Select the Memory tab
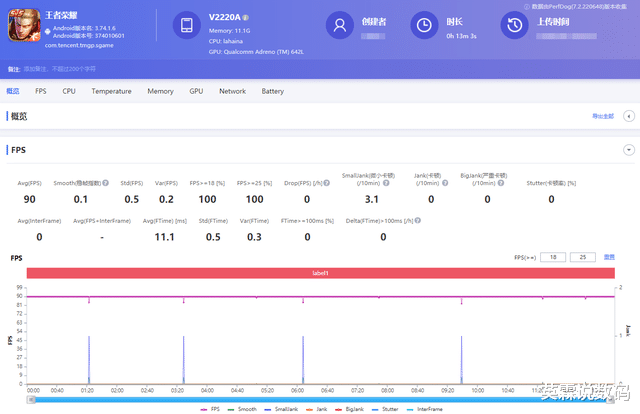The height and width of the screenshot is (414, 640). [160, 91]
